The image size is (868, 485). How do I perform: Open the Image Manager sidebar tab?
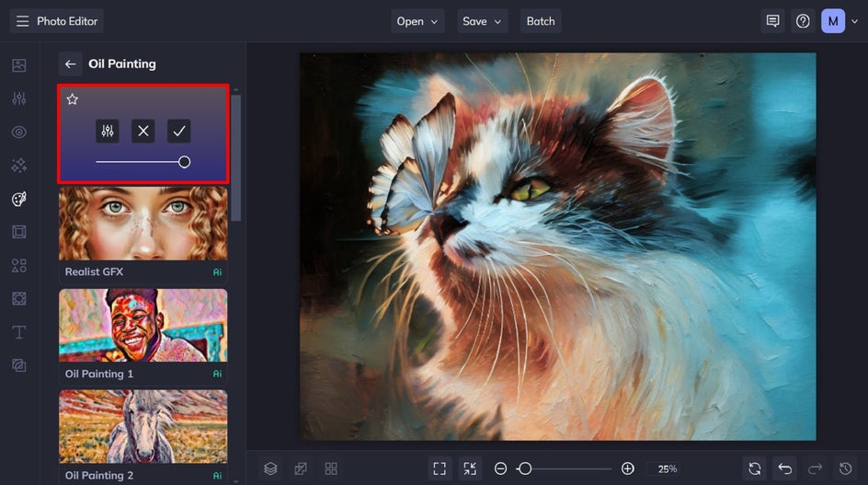(x=18, y=65)
